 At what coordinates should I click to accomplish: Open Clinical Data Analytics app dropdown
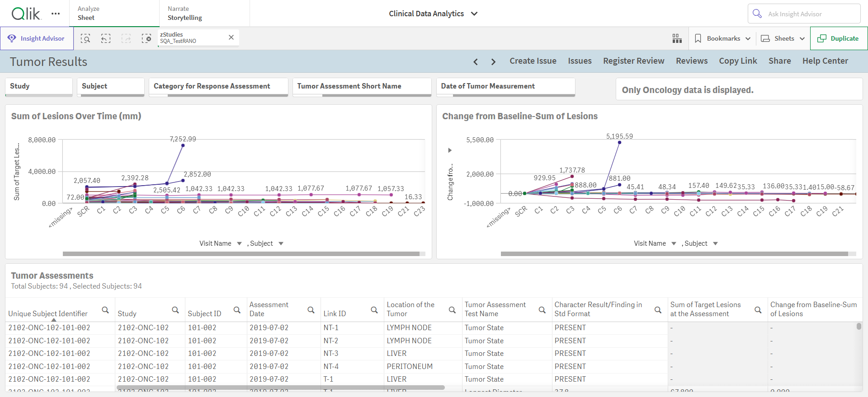474,14
